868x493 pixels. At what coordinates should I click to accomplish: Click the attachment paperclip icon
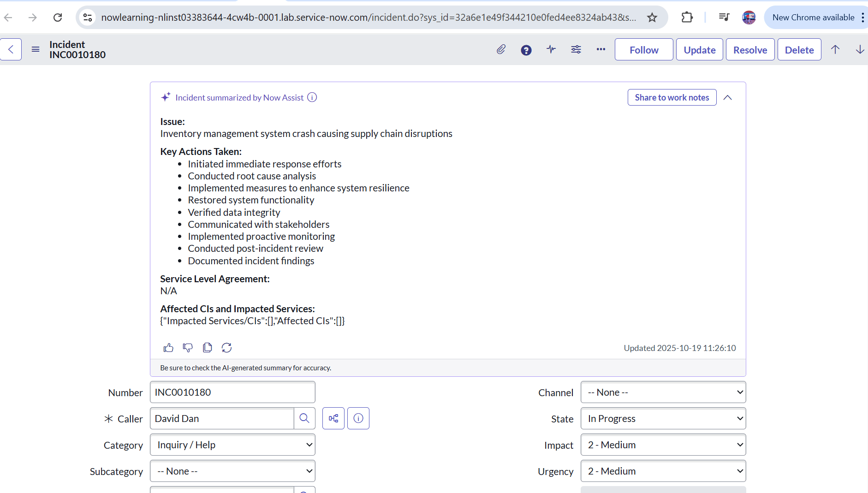501,49
